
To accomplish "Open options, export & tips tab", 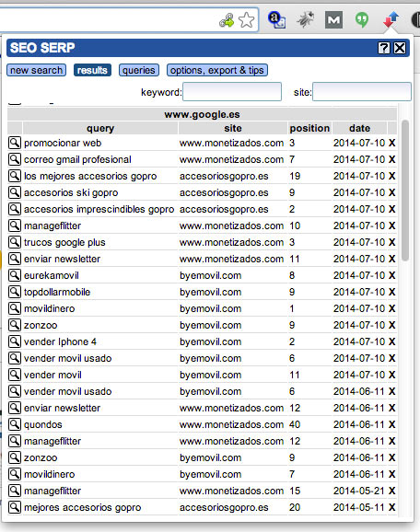I will point(217,70).
